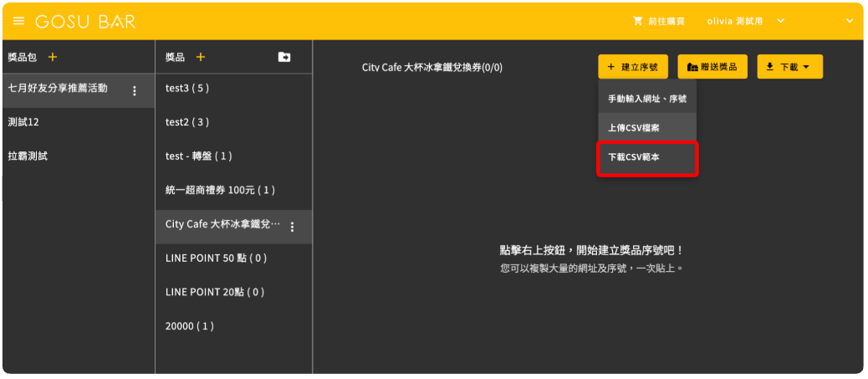
Task: Add a new 獎品 with plus icon
Action: 201,57
